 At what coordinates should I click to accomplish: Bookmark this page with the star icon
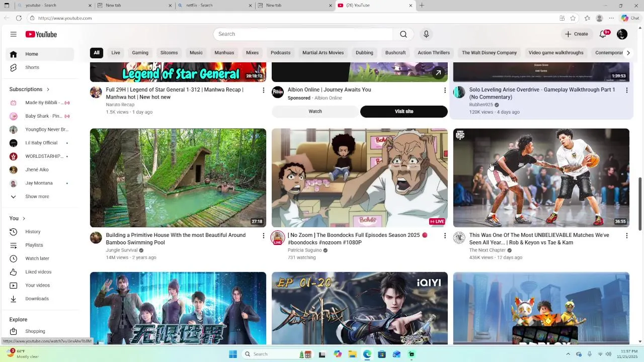(573, 18)
